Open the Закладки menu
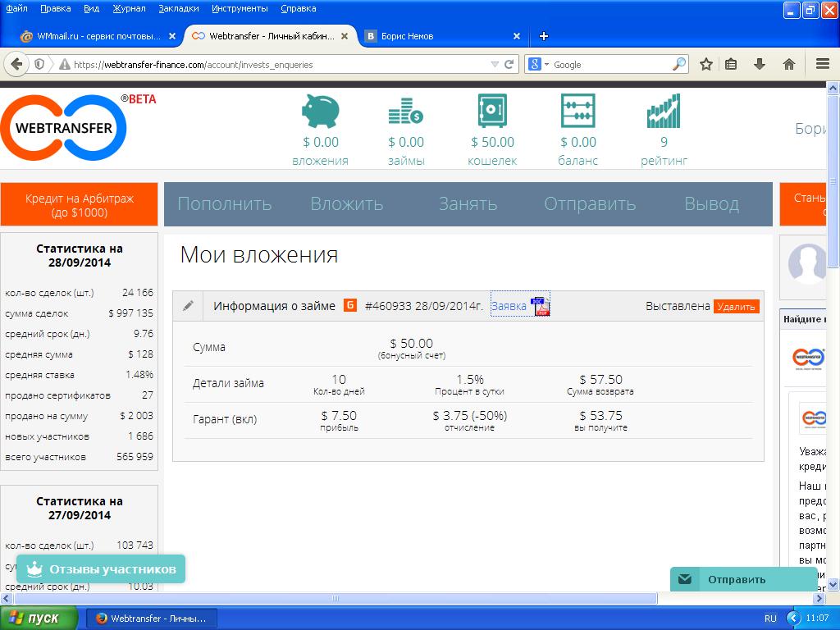The height and width of the screenshot is (630, 840). click(179, 8)
